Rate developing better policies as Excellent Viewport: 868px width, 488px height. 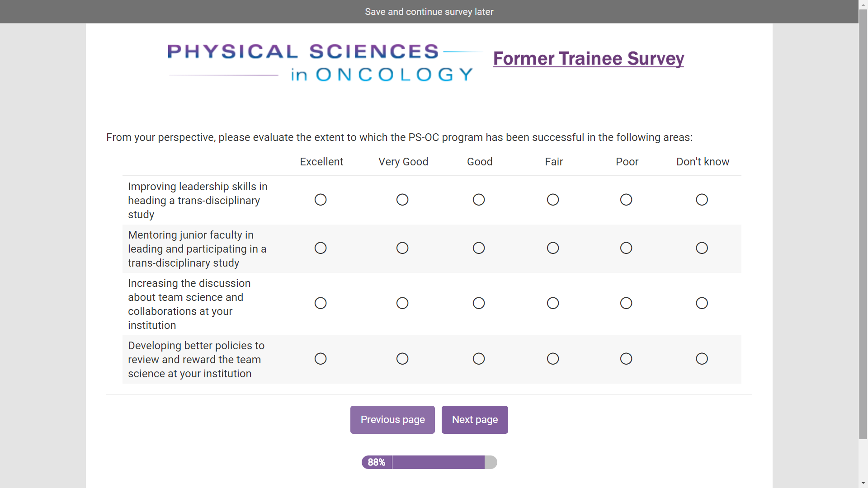[321, 359]
